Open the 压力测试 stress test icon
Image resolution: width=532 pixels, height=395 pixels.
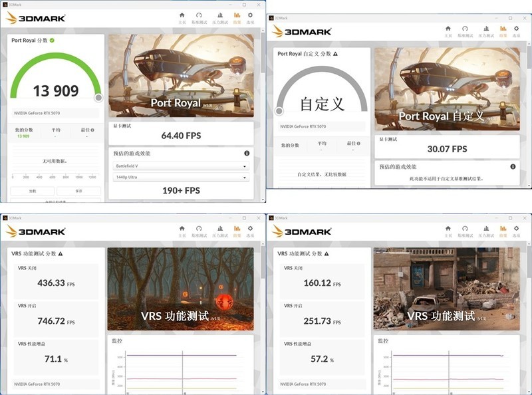point(219,13)
